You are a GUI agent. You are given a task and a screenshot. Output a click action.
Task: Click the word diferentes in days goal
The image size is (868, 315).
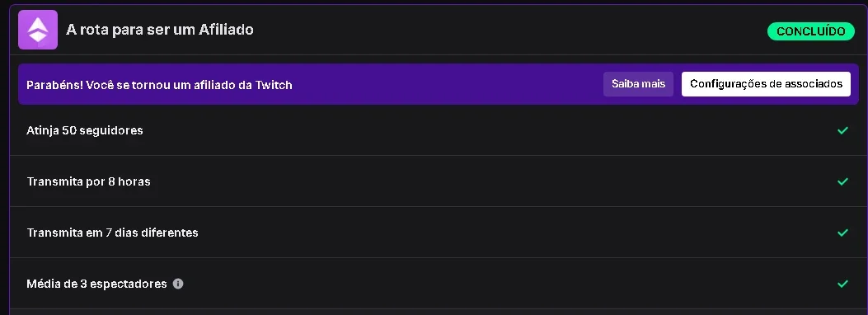coord(169,233)
